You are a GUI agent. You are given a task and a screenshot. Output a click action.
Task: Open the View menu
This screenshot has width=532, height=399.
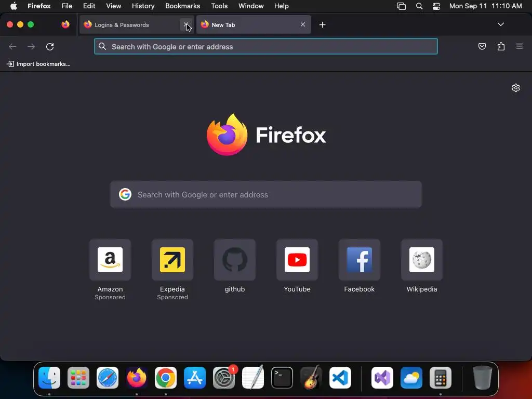tap(113, 6)
